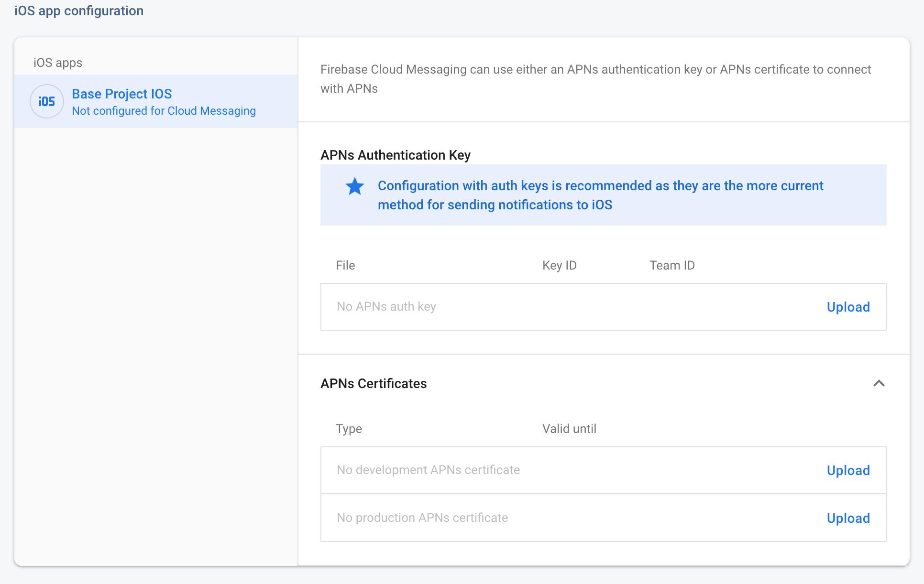Click the File column header

[x=345, y=265]
